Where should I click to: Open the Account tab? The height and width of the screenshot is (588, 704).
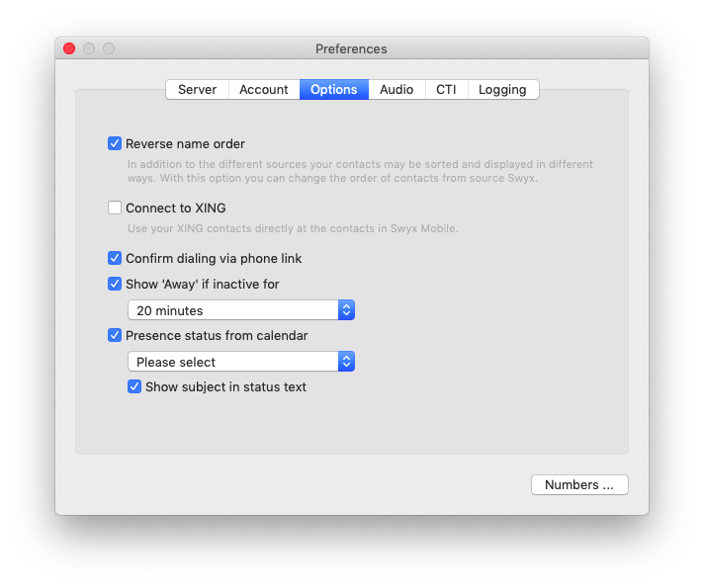tap(263, 90)
